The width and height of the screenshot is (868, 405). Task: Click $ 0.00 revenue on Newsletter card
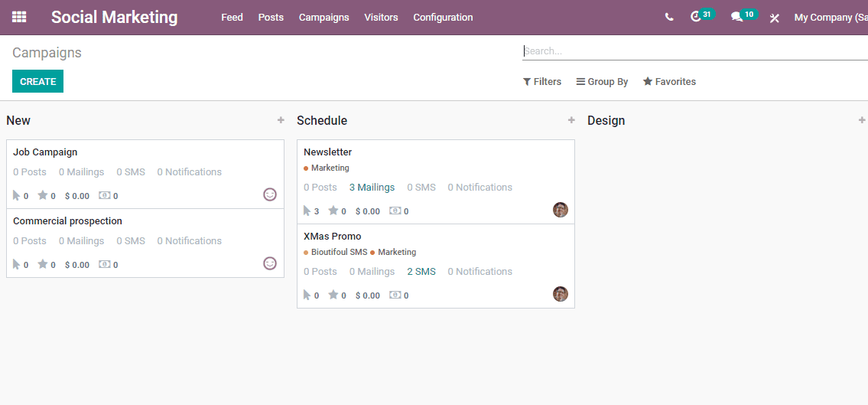(368, 211)
